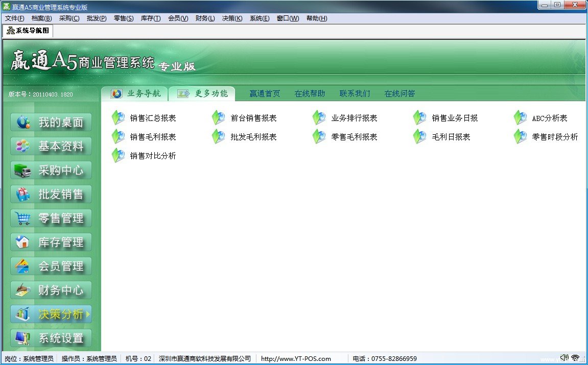Click the http://www.YT-POS.com status bar text
The image size is (588, 365).
(x=296, y=359)
